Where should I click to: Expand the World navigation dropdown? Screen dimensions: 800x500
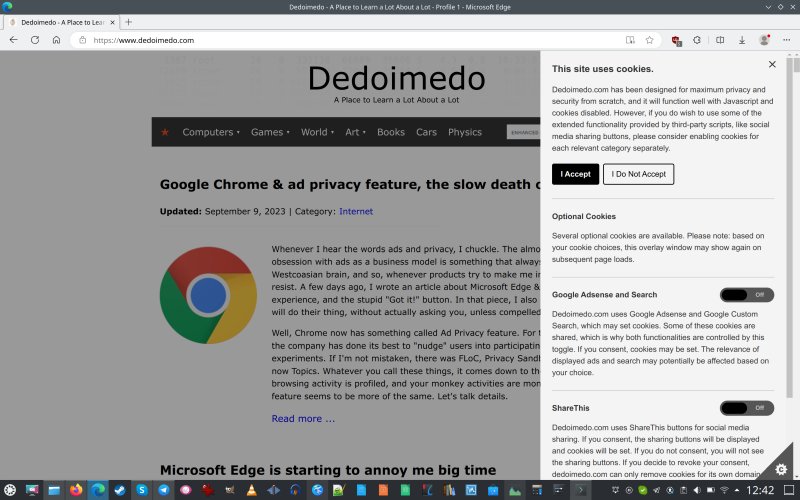click(317, 132)
